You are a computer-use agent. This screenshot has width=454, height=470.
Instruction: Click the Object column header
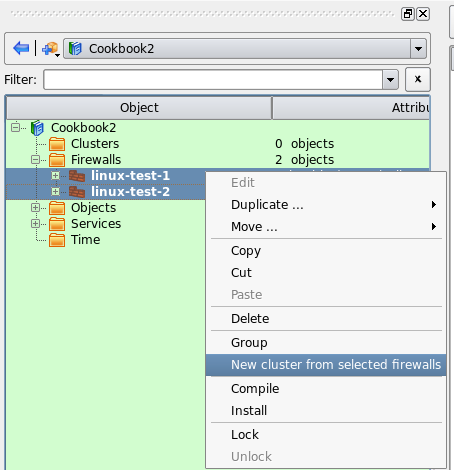click(x=139, y=108)
